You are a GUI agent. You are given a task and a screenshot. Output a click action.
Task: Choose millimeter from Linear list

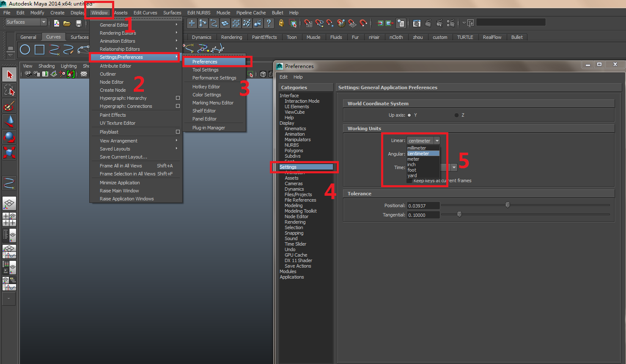(x=423, y=148)
